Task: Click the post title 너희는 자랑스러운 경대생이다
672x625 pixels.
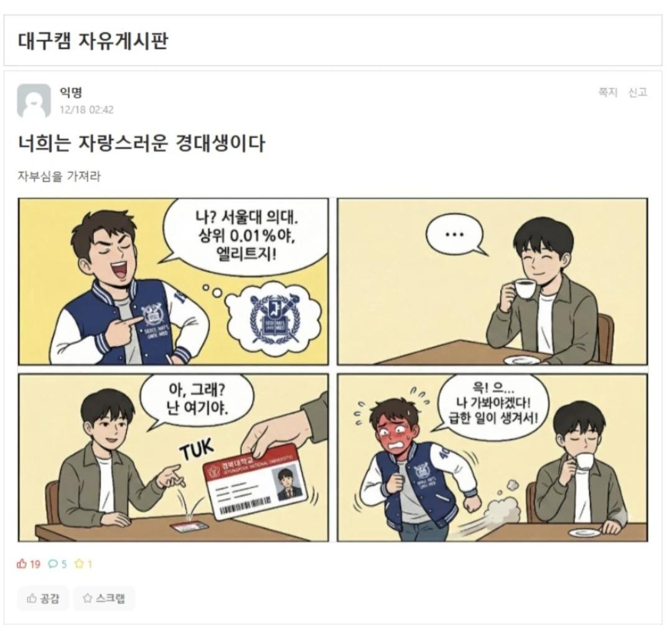Action: tap(141, 143)
